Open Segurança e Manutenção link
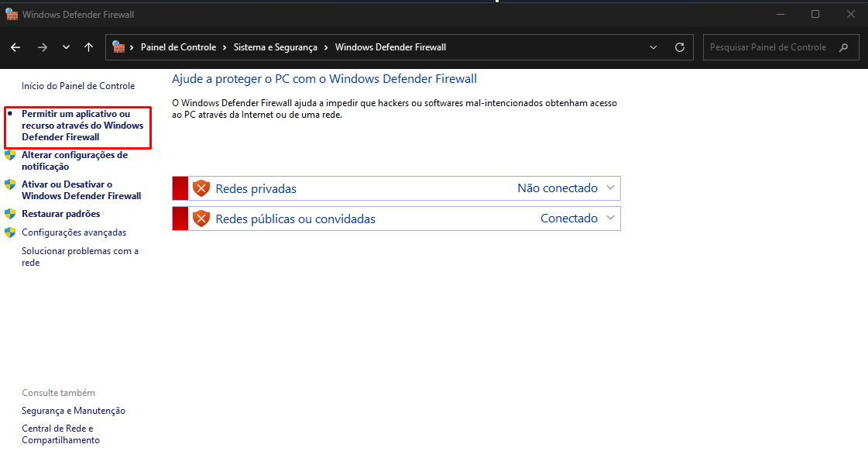This screenshot has width=868, height=451. [74, 411]
